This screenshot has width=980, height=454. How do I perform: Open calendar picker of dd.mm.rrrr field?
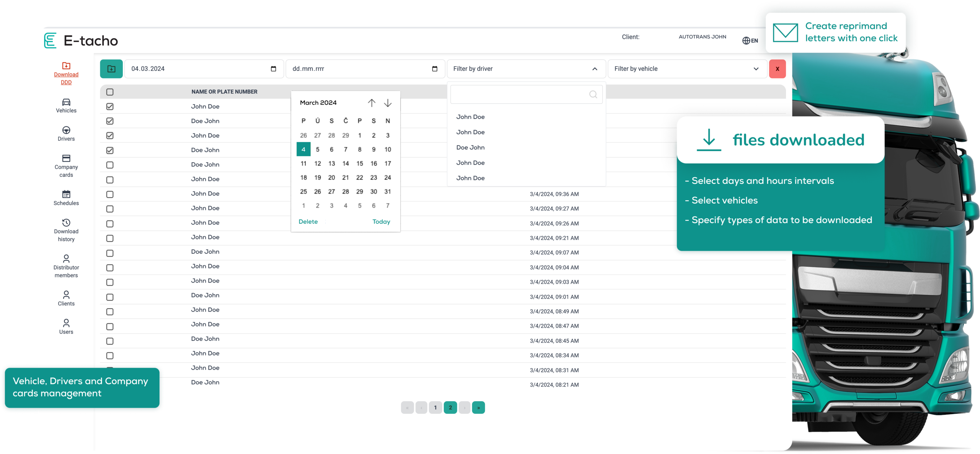tap(434, 69)
